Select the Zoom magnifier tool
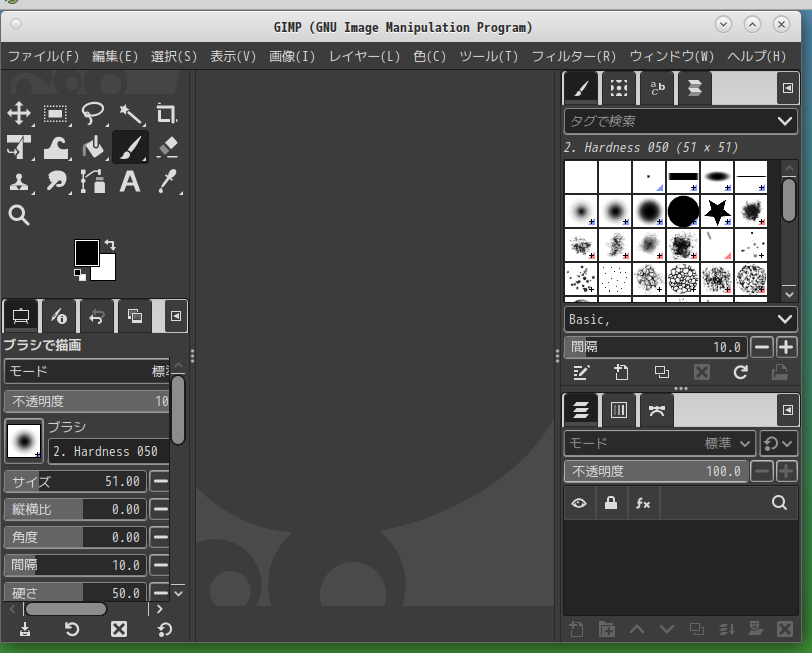Image resolution: width=812 pixels, height=653 pixels. pyautogui.click(x=19, y=215)
